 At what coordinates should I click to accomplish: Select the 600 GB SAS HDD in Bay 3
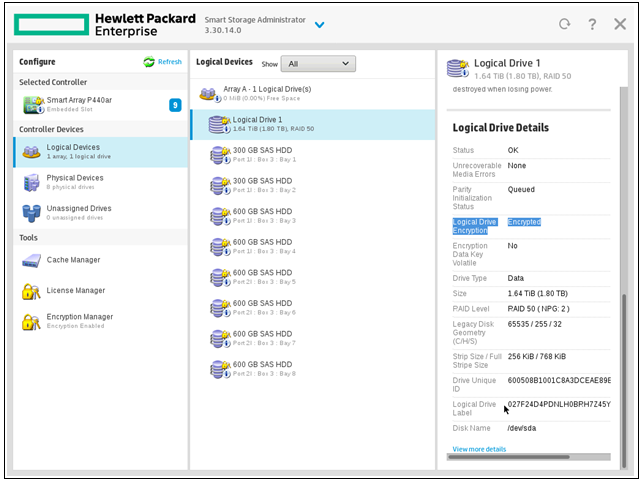(312, 216)
